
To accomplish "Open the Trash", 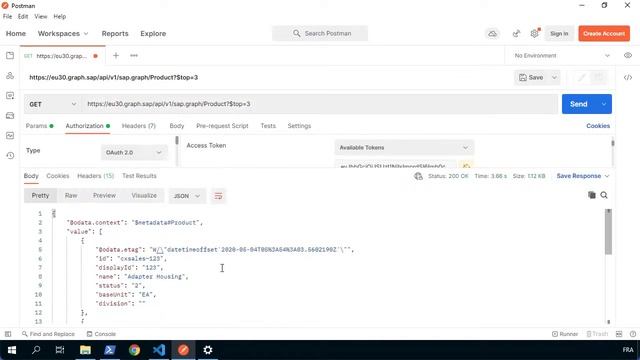I will coord(597,334).
